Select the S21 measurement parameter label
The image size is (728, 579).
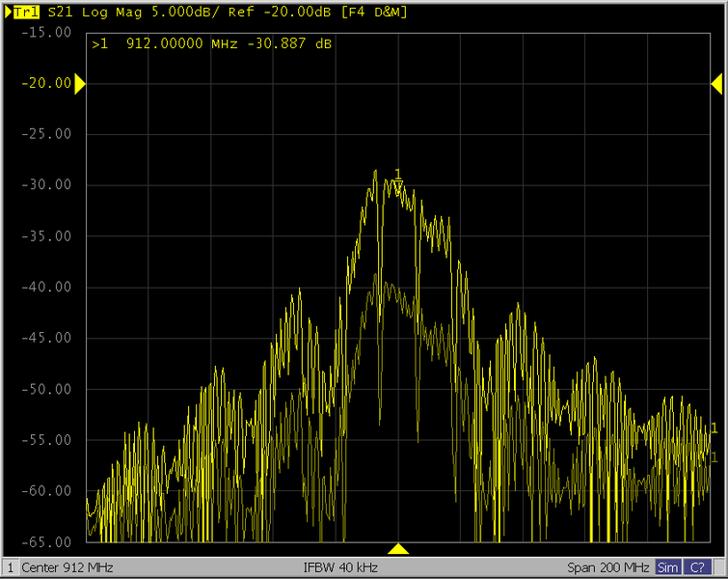click(x=60, y=12)
